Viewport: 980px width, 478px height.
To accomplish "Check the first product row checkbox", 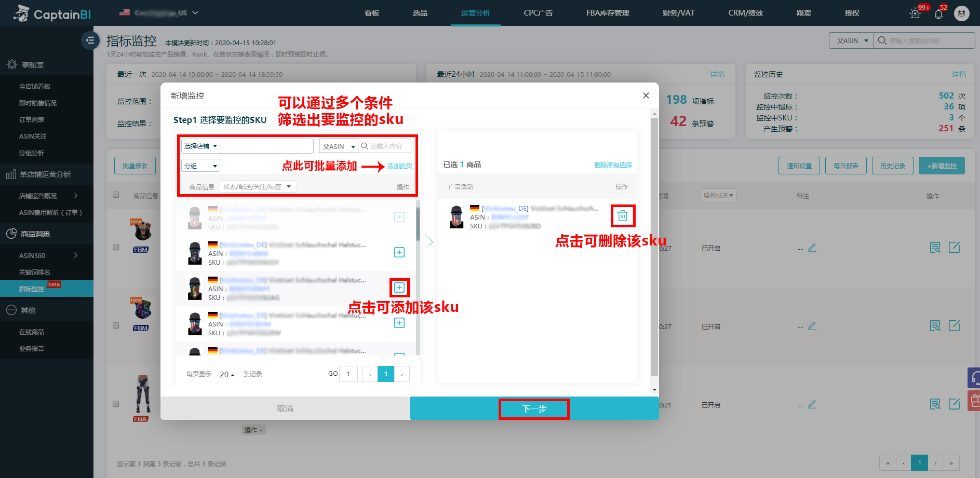I will [116, 247].
